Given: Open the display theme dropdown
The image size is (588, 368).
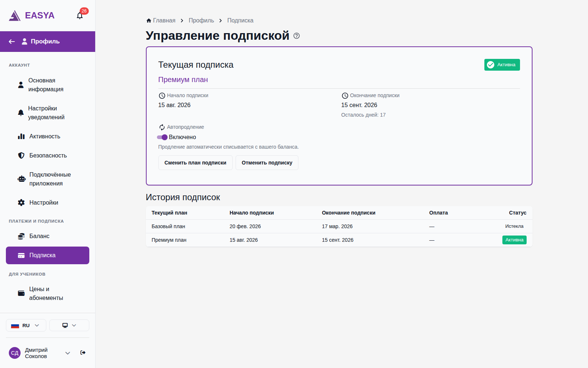Looking at the screenshot, I should (69, 325).
